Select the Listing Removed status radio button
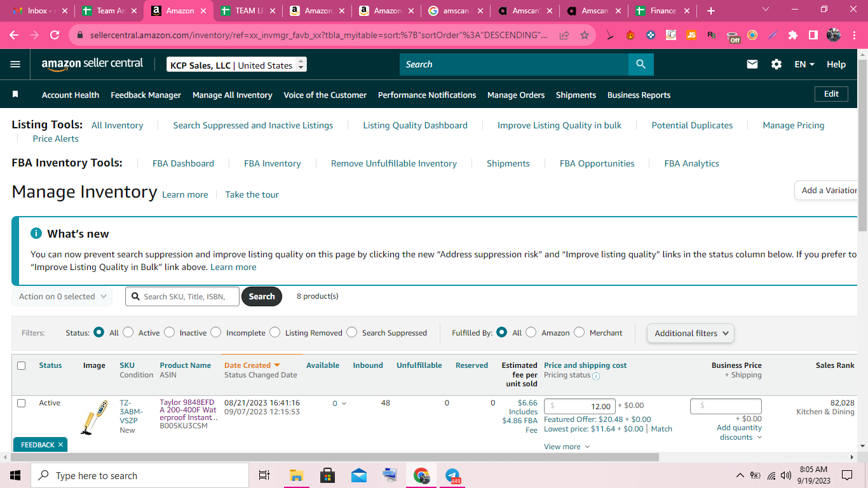 point(275,332)
